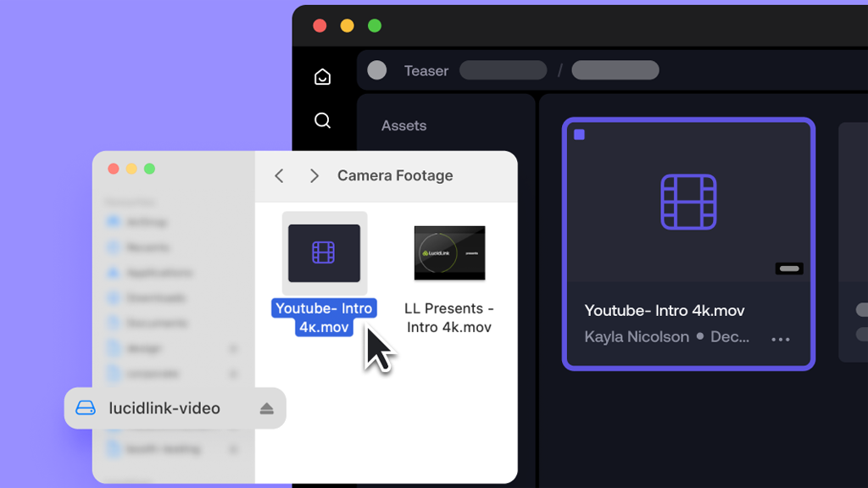Open the Teaser breadcrumb label
Image resolution: width=868 pixels, height=488 pixels.
426,71
